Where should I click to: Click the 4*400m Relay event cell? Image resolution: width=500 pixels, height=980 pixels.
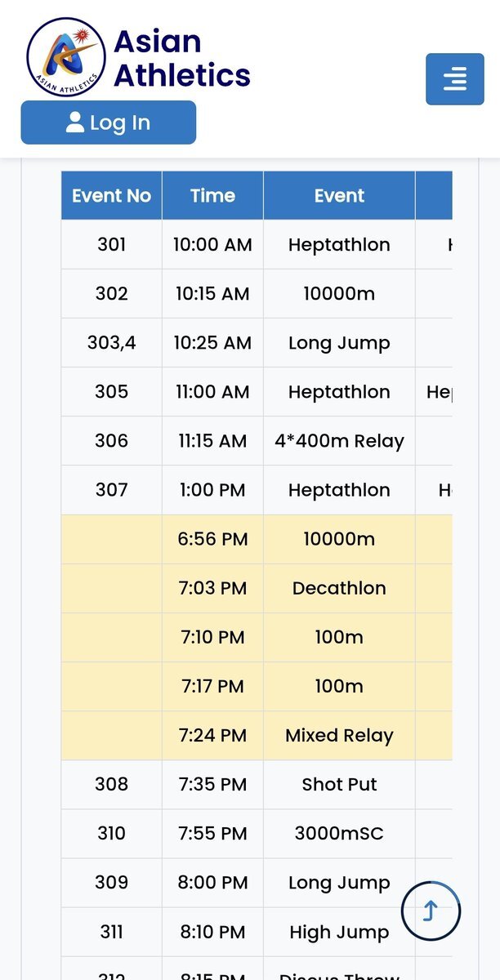tap(339, 441)
